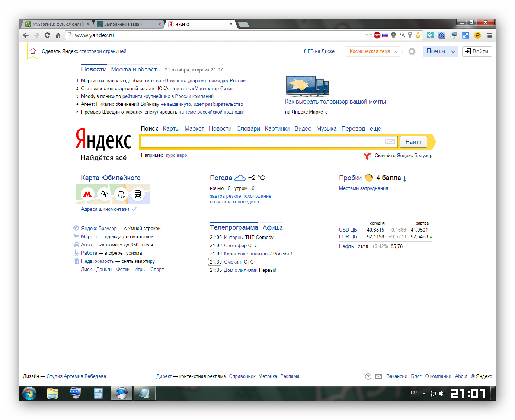The image size is (515, 420).
Task: Go back with the browser back arrow
Action: (26, 35)
